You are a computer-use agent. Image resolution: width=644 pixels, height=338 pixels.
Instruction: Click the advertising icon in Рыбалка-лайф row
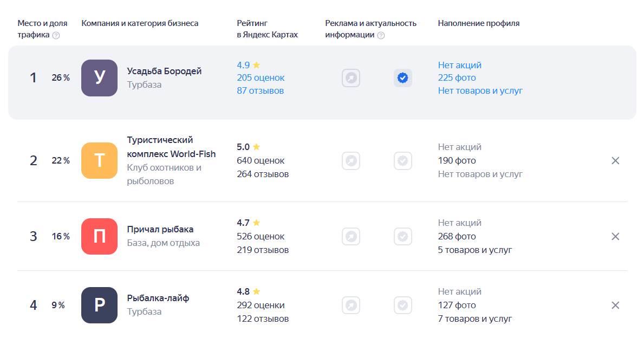tap(351, 305)
